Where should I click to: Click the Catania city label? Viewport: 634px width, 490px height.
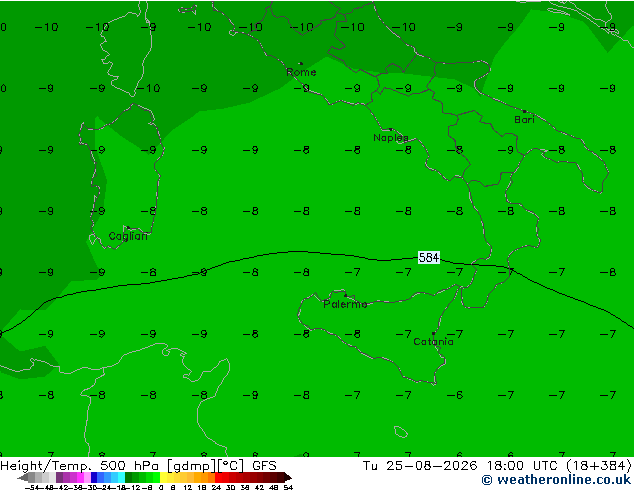coord(433,342)
